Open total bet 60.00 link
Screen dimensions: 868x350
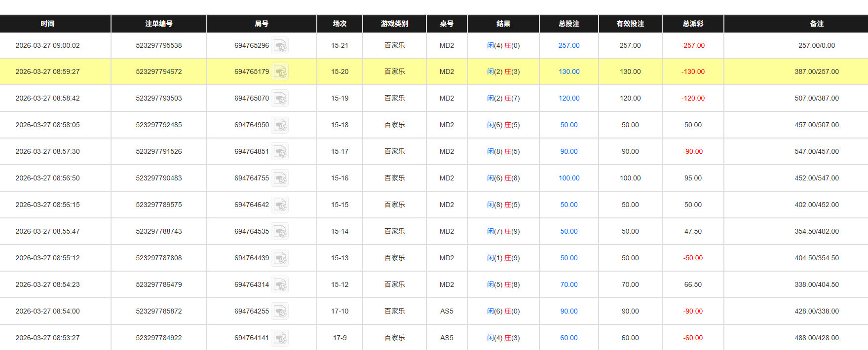coord(569,338)
